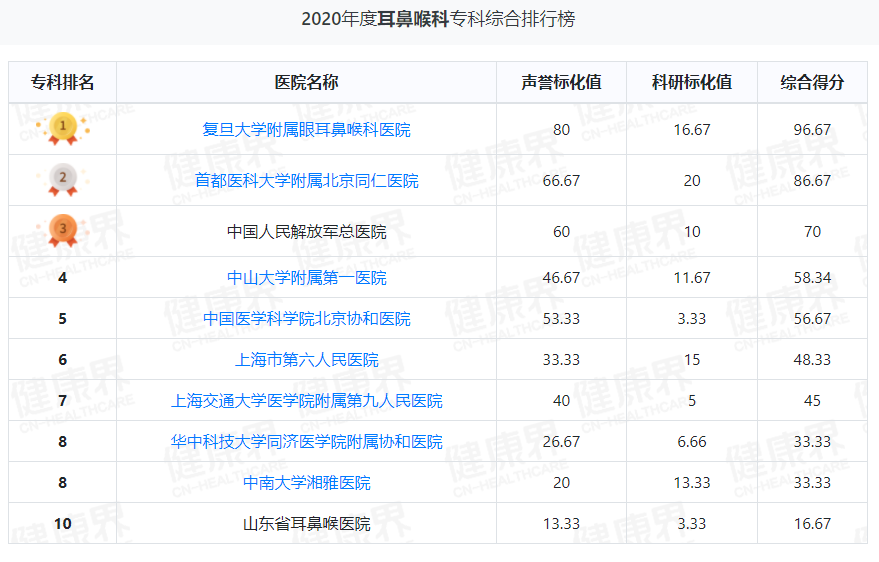879x562 pixels.
Task: Select rank number 5
Action: (62, 318)
